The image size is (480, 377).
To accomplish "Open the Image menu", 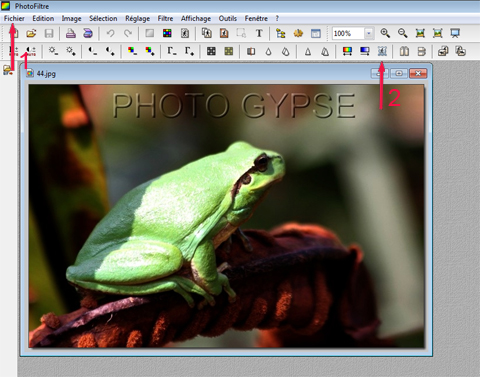I will [71, 18].
